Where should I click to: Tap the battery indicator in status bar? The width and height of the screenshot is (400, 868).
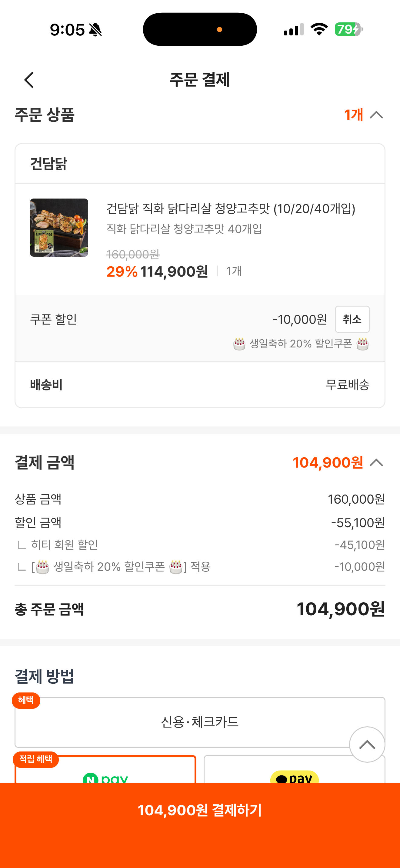(x=349, y=29)
